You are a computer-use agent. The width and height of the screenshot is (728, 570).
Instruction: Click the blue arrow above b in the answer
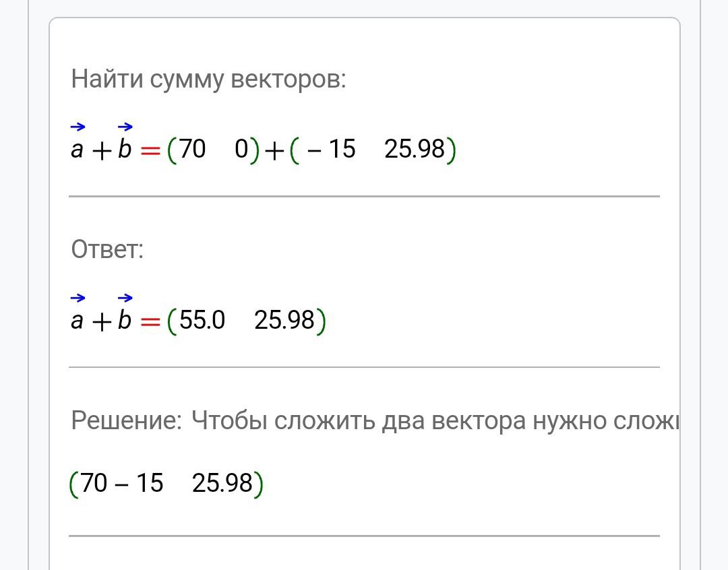(125, 298)
